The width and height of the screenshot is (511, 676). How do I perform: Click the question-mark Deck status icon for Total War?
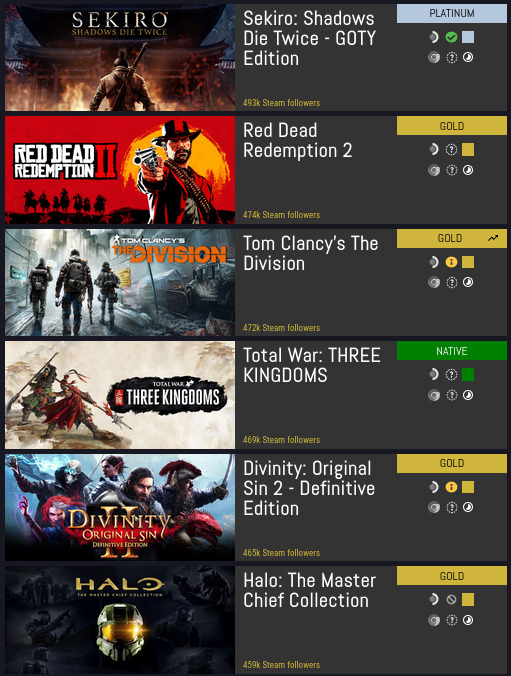point(451,375)
